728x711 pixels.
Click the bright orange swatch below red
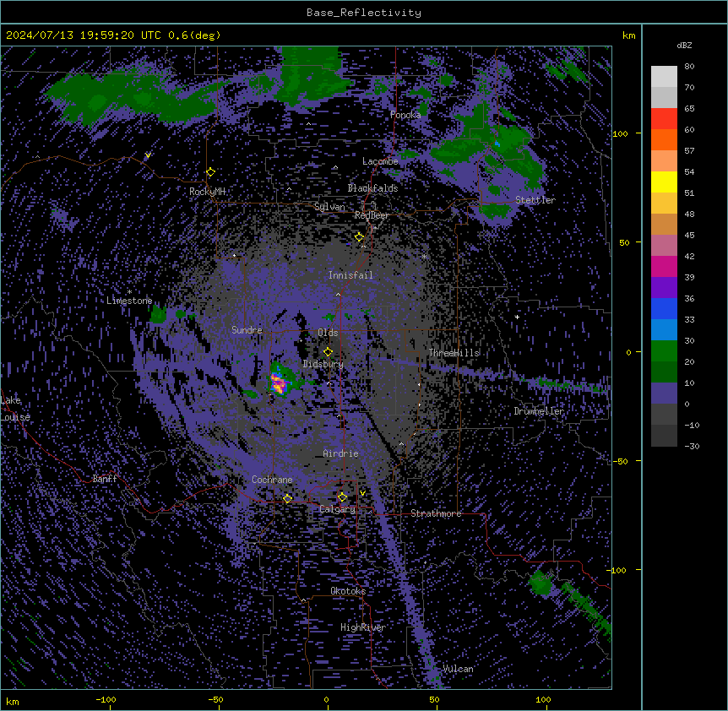point(664,139)
